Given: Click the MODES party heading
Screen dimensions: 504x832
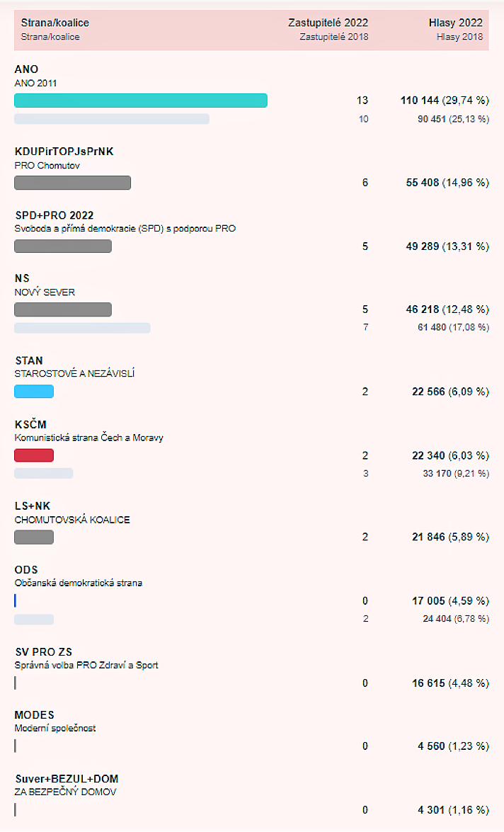Looking at the screenshot, I should 35,714.
